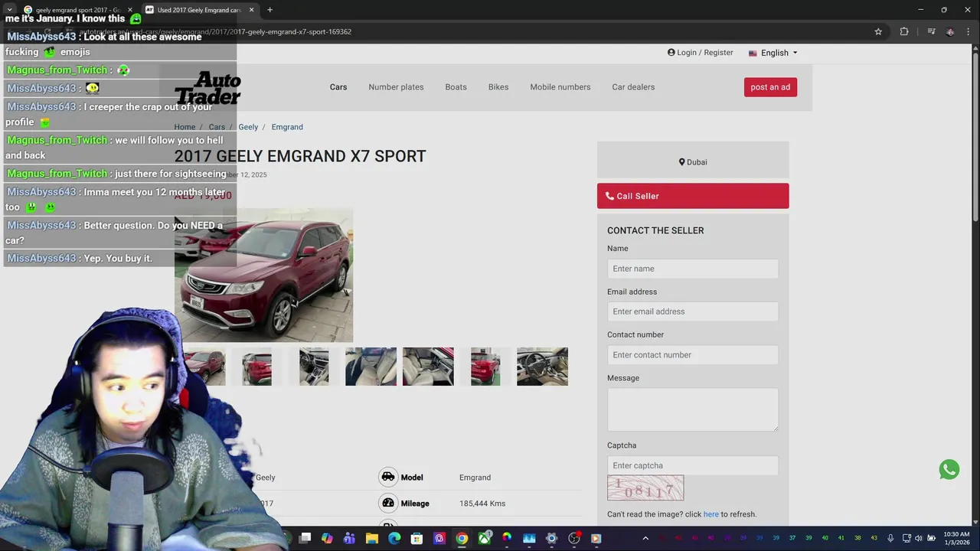The image size is (980, 551).
Task: Focus the Enter contact number field
Action: click(x=693, y=355)
